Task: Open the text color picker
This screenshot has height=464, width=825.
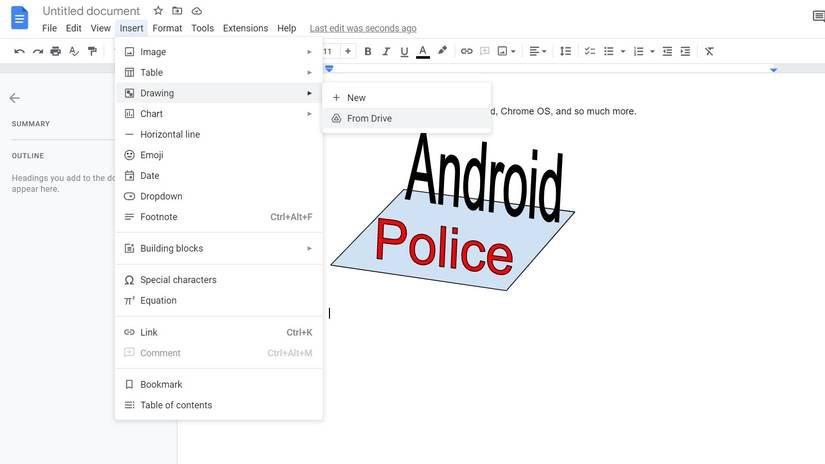Action: pyautogui.click(x=422, y=51)
